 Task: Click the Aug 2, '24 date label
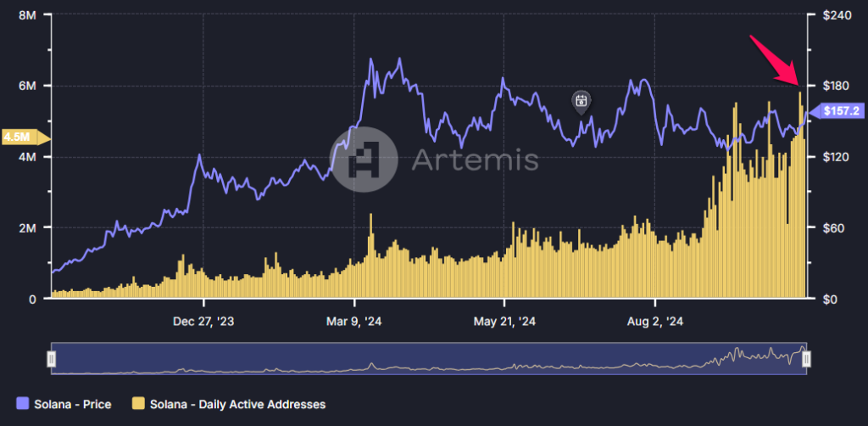pos(655,322)
